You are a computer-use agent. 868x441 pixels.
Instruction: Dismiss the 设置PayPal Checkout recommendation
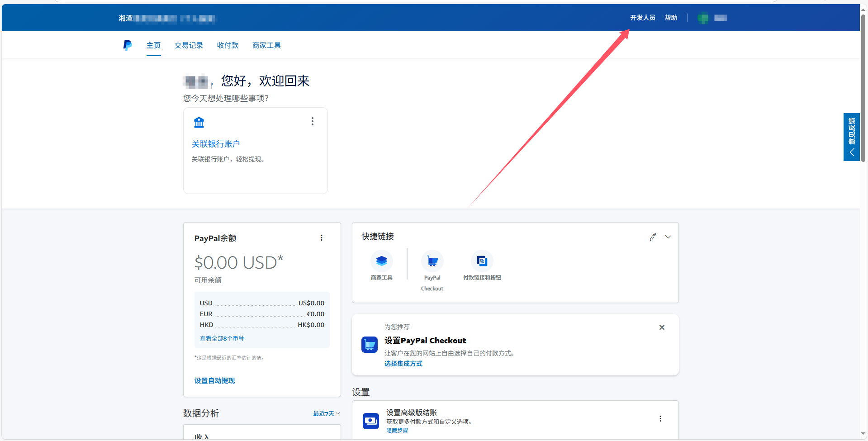(x=661, y=327)
